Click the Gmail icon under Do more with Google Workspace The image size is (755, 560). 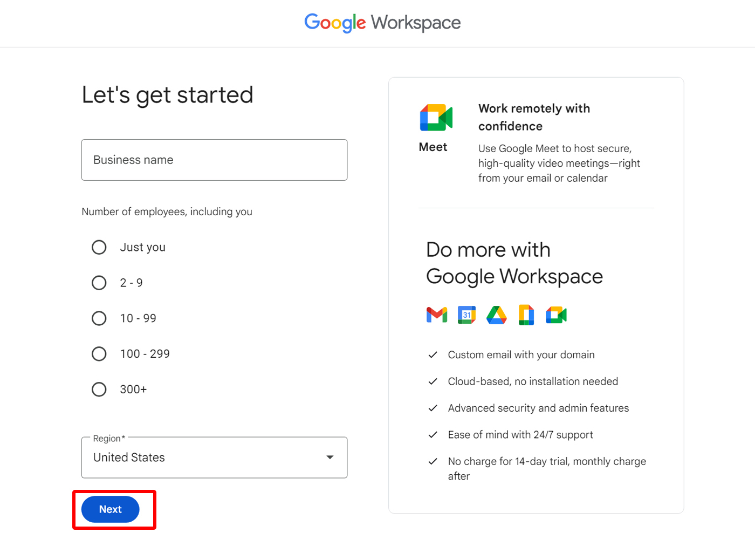click(437, 315)
